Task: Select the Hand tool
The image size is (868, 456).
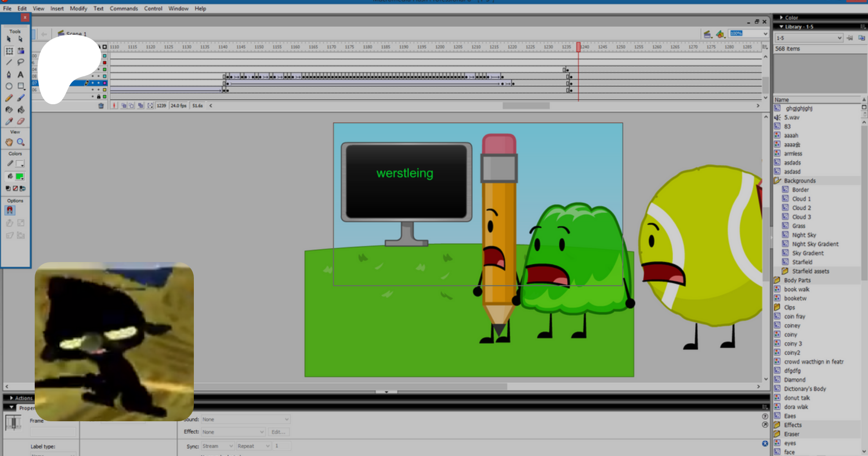Action: click(9, 142)
